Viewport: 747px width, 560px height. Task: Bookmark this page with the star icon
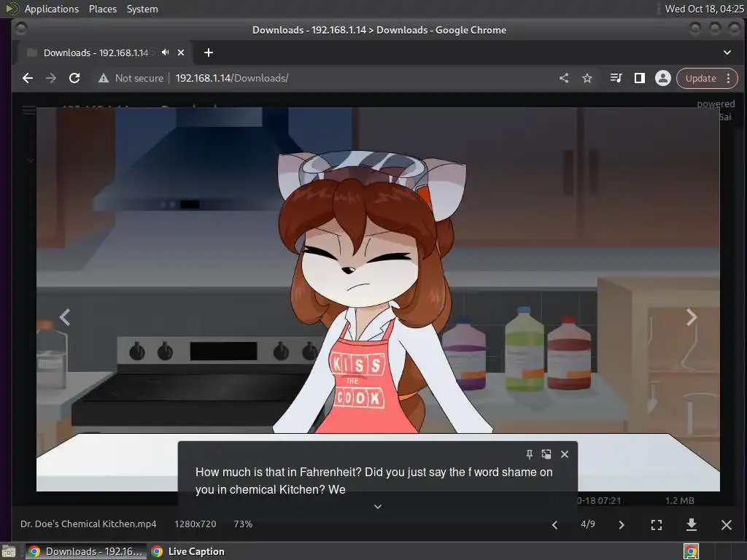click(587, 78)
